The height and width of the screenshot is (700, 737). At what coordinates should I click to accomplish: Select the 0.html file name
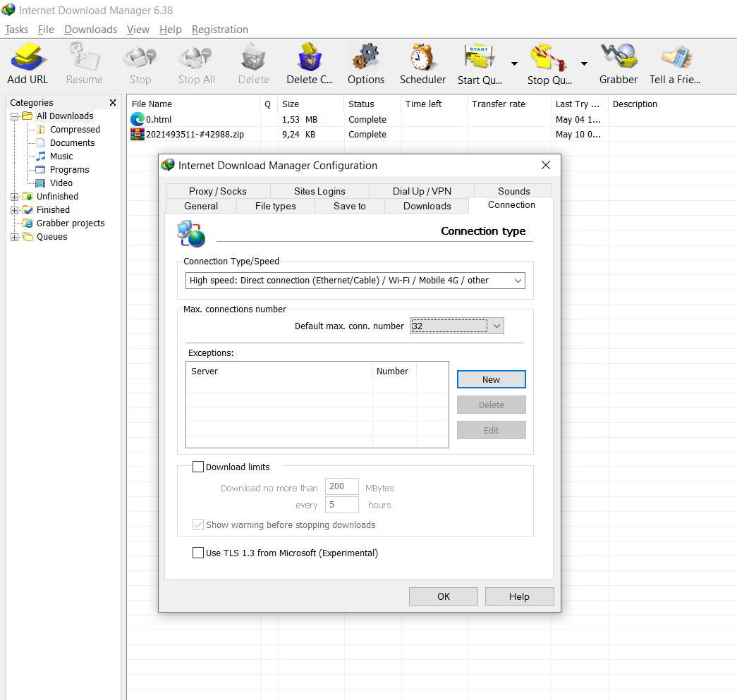click(159, 119)
